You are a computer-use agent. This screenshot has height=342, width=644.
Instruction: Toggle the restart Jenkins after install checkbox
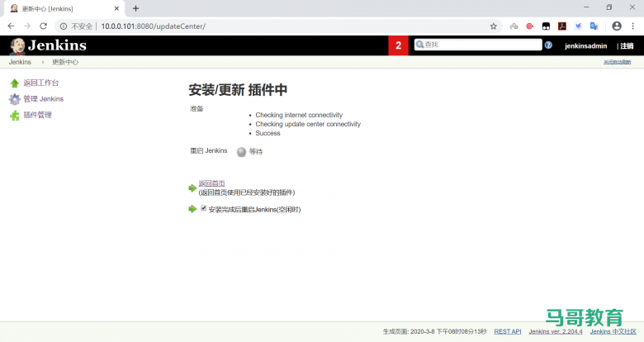click(x=203, y=208)
